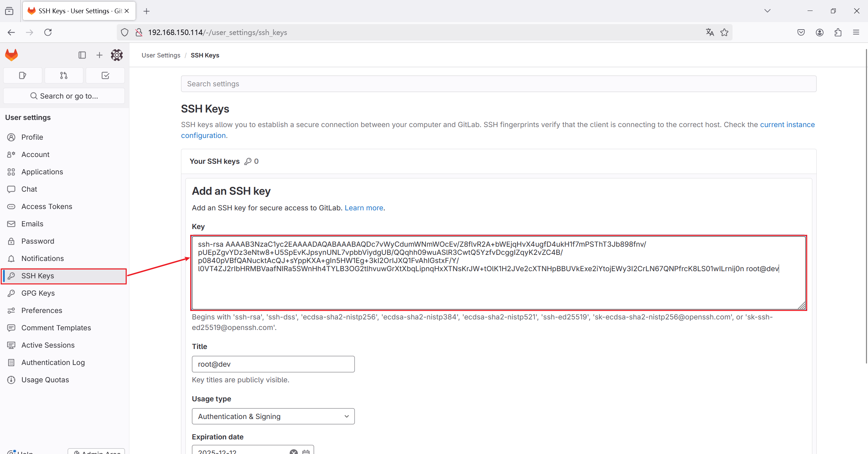Screen dimensions: 868x454
Task: Click the translate page icon
Action: 710,32
